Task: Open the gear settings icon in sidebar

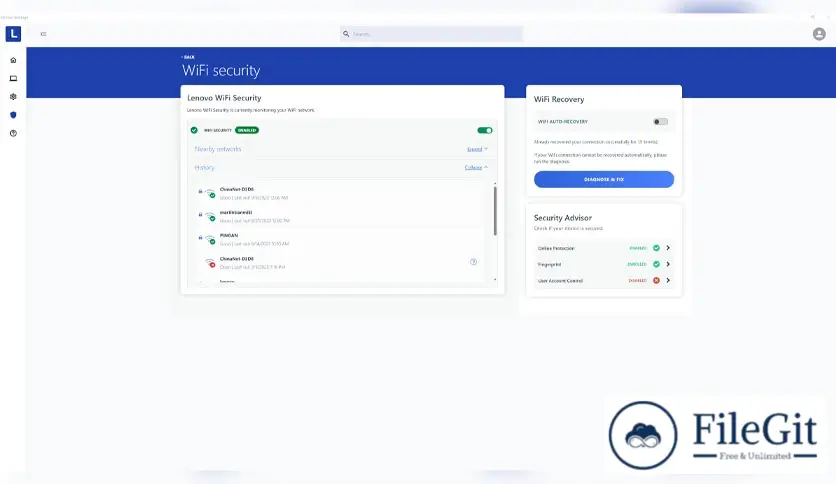Action: [x=13, y=96]
